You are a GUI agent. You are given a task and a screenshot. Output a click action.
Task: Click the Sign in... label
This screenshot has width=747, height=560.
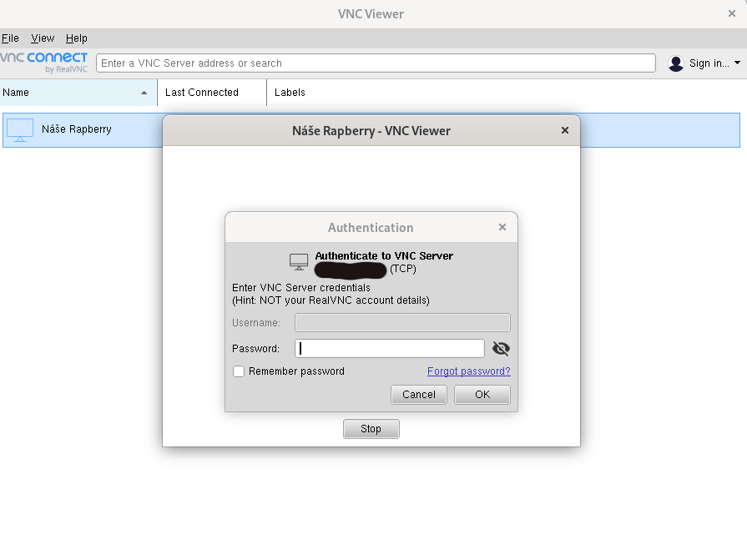(709, 63)
